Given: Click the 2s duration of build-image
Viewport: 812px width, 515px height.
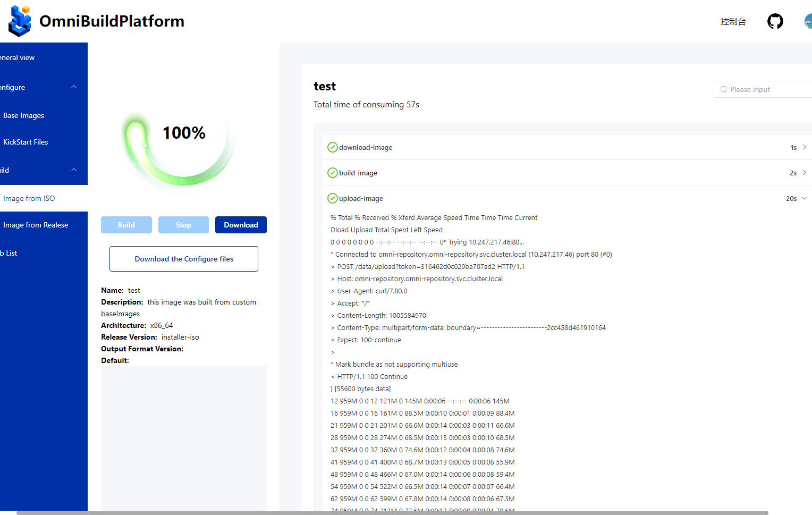Looking at the screenshot, I should (x=793, y=173).
